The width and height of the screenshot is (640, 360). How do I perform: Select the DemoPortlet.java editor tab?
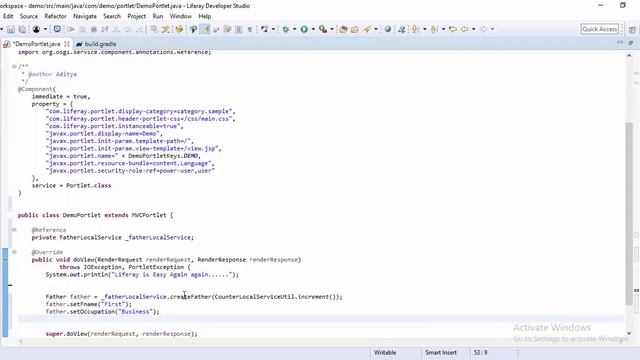[36, 44]
